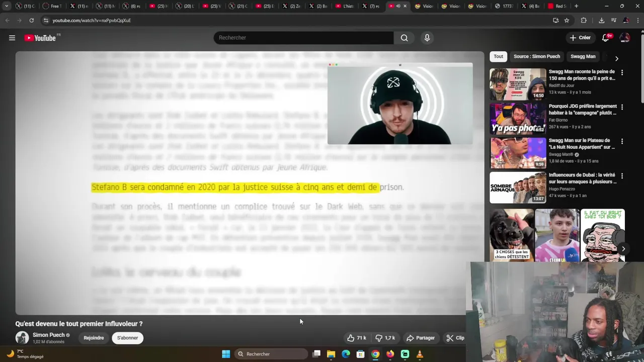The height and width of the screenshot is (362, 644).
Task: Launch Firefox from the taskbar
Action: (390, 354)
